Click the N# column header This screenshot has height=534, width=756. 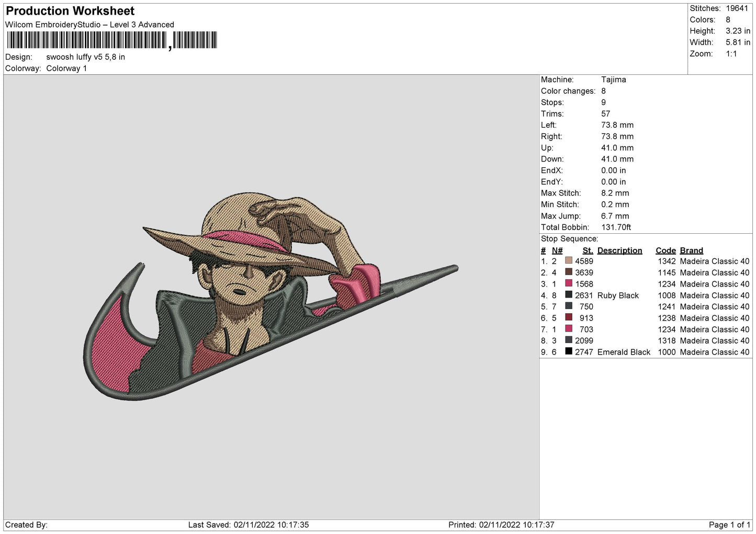557,251
